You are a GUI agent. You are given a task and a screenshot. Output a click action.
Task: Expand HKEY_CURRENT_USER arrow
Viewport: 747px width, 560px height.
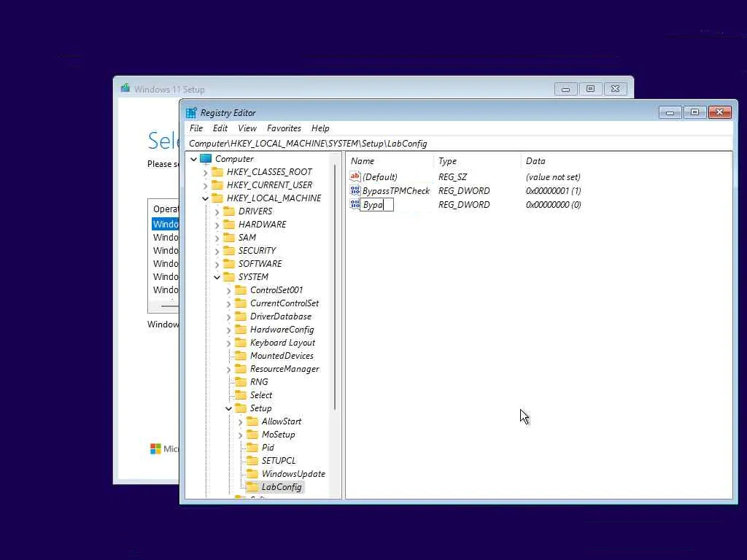click(x=205, y=185)
